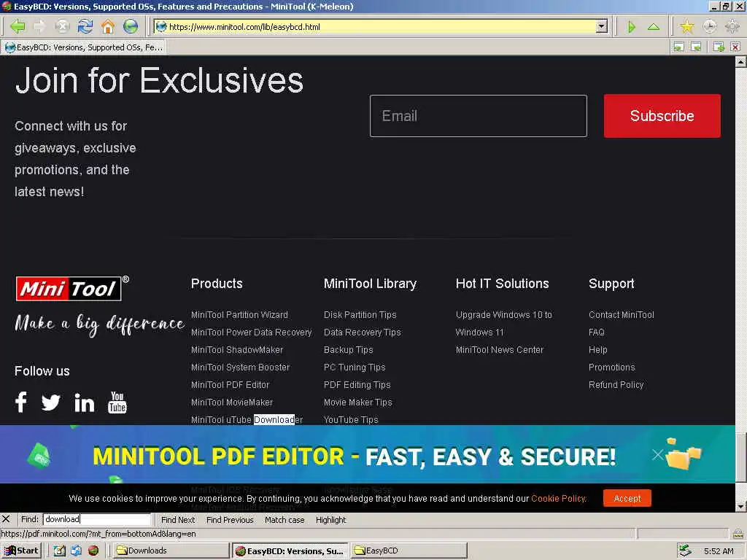747x560 pixels.
Task: Open MiniTool System Booster link
Action: pos(240,367)
